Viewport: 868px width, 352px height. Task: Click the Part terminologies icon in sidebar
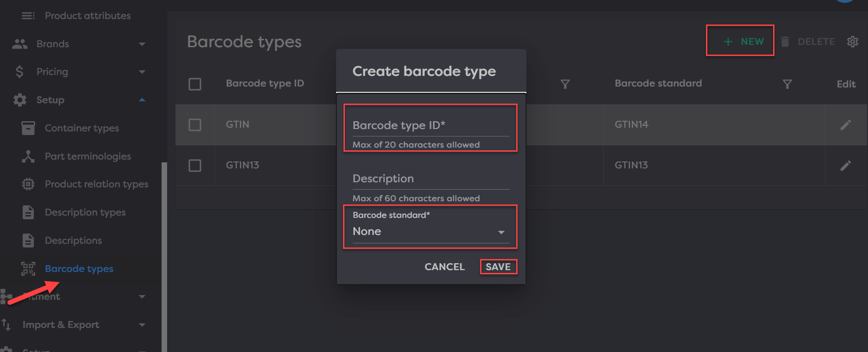pos(28,156)
